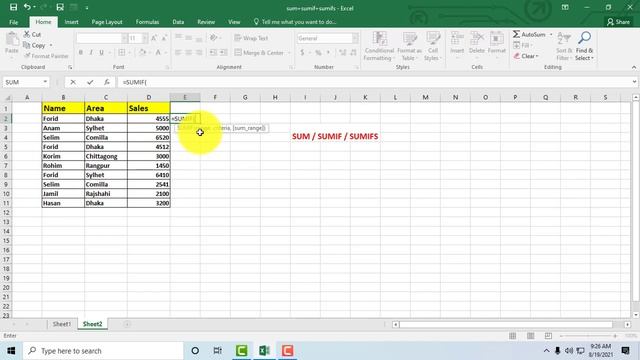Image resolution: width=640 pixels, height=360 pixels.
Task: Click the Decrease Decimal icon
Action: [353, 52]
